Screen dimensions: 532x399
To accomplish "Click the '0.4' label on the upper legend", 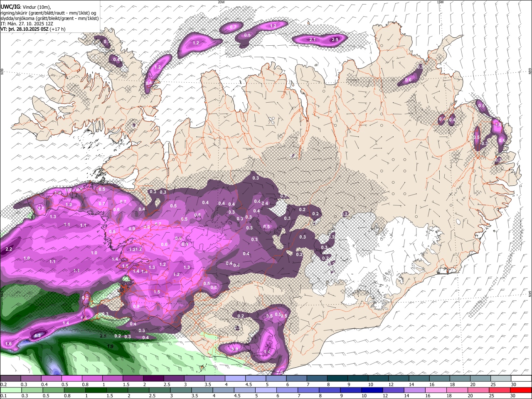I will tap(44, 384).
